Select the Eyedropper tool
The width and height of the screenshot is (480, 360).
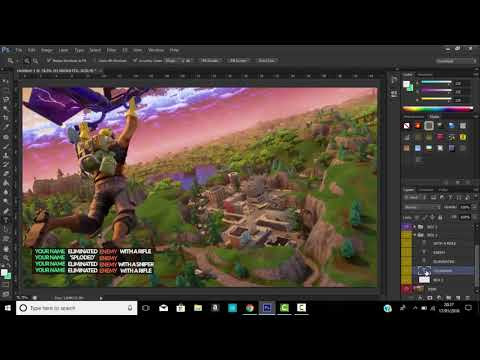(6, 127)
